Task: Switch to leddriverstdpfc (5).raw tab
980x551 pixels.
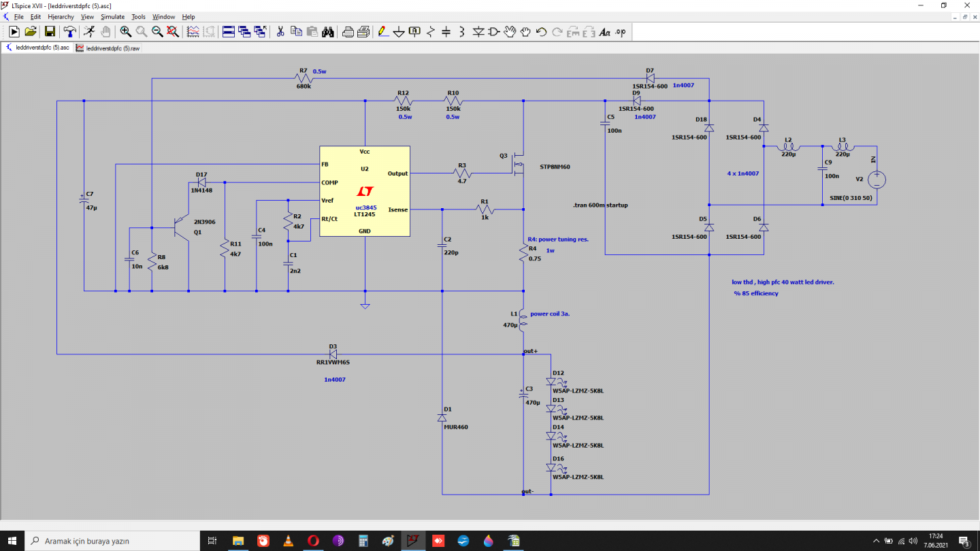Action: click(109, 48)
